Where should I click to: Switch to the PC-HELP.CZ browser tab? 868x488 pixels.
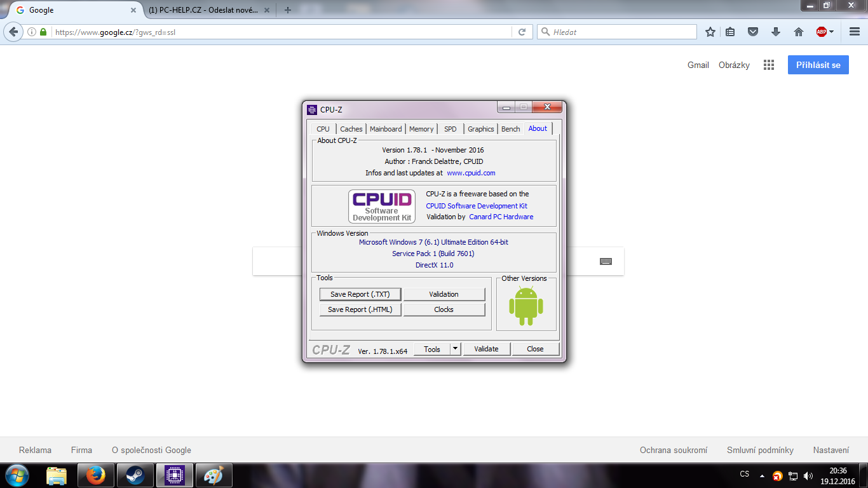point(205,10)
